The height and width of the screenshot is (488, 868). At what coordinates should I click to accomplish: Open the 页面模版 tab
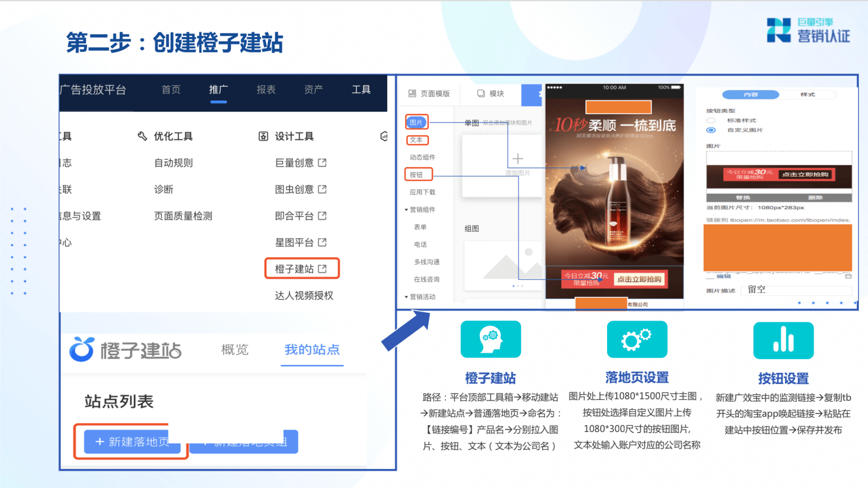[x=429, y=94]
